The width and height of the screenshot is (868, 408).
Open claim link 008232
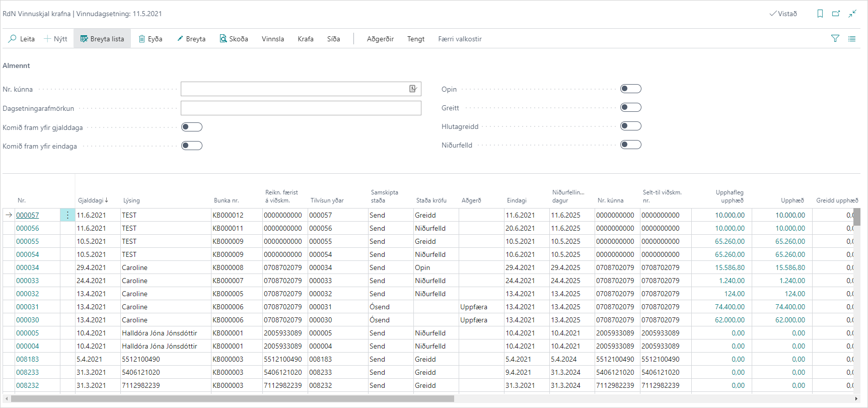pyautogui.click(x=27, y=385)
